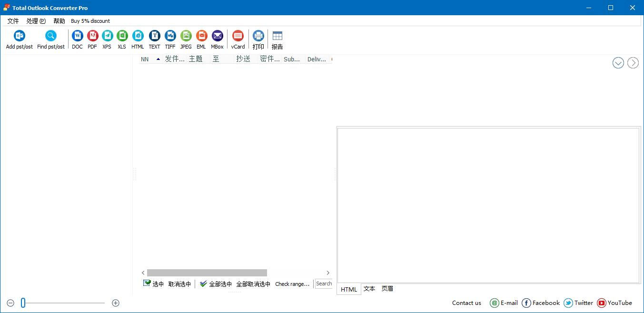Click the list scrollbar left arrow
This screenshot has width=644, height=313.
(x=143, y=273)
